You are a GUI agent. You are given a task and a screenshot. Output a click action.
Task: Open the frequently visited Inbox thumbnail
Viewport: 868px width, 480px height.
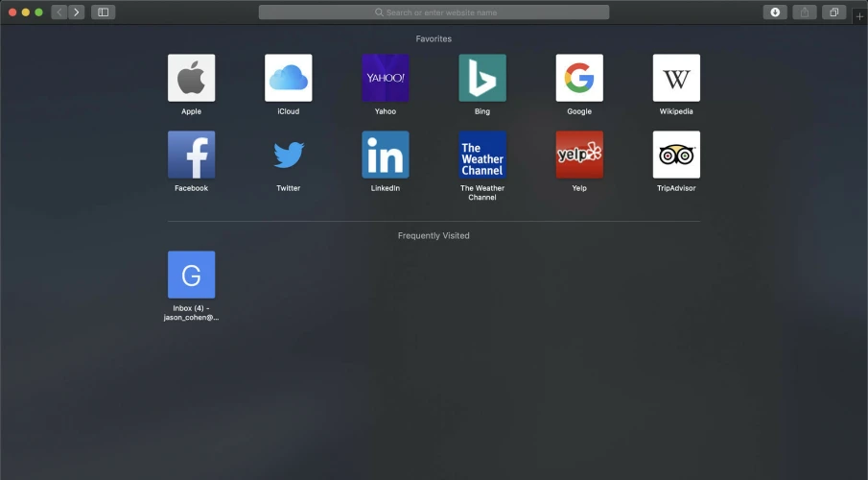[191, 275]
